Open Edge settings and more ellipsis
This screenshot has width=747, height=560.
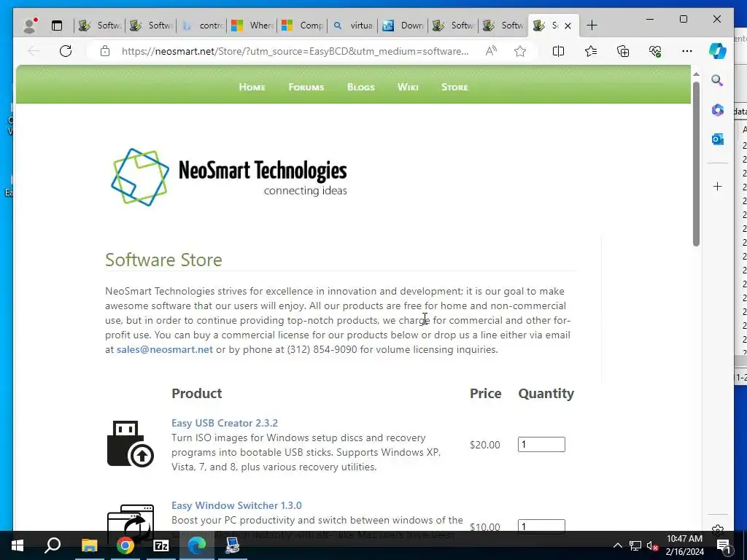point(687,51)
